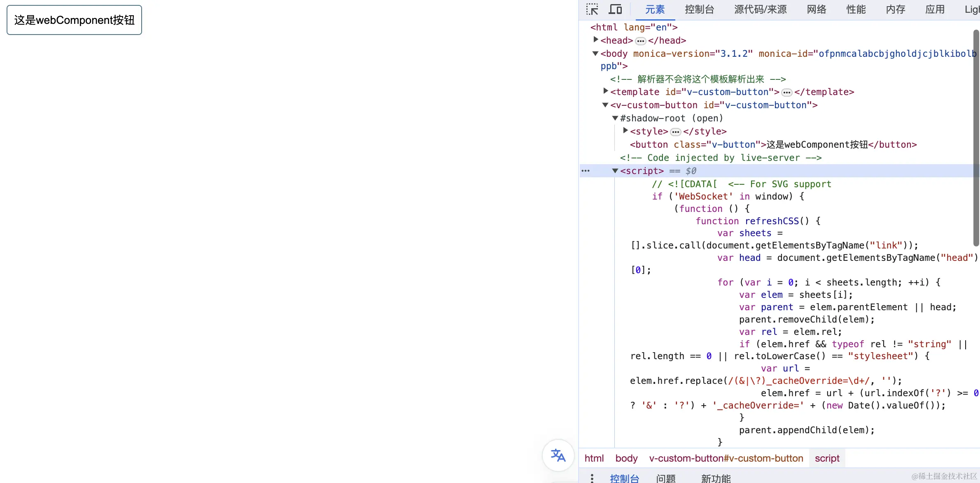Expand the template v-custom-button triangle

[605, 91]
